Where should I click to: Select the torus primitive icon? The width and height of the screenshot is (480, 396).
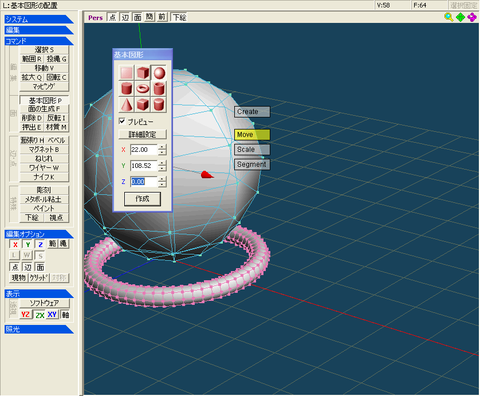(143, 89)
